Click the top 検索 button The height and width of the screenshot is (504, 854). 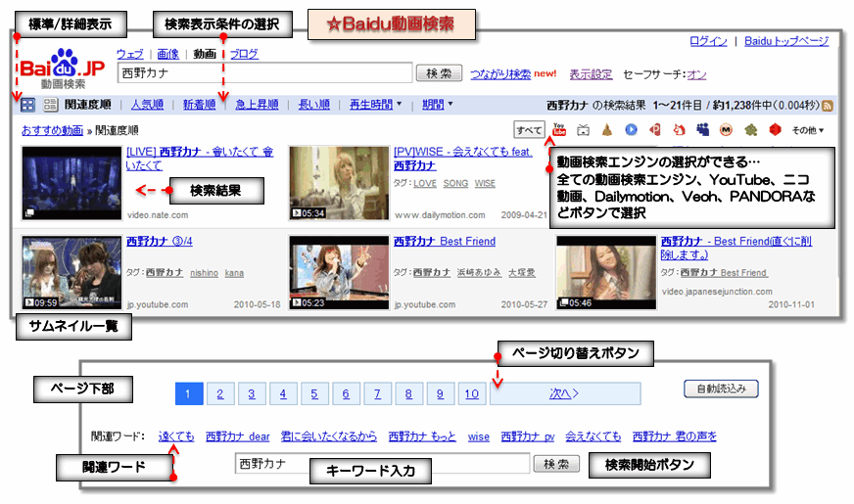(439, 73)
